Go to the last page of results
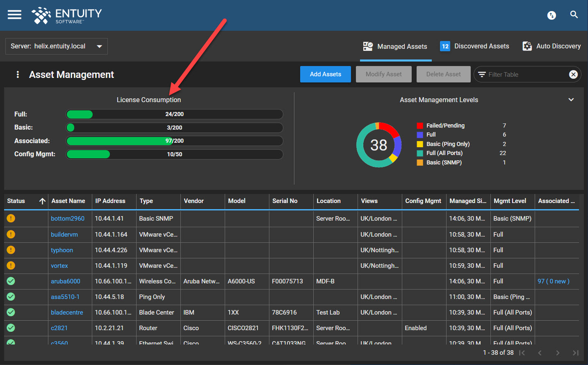The height and width of the screenshot is (365, 588). pyautogui.click(x=576, y=353)
